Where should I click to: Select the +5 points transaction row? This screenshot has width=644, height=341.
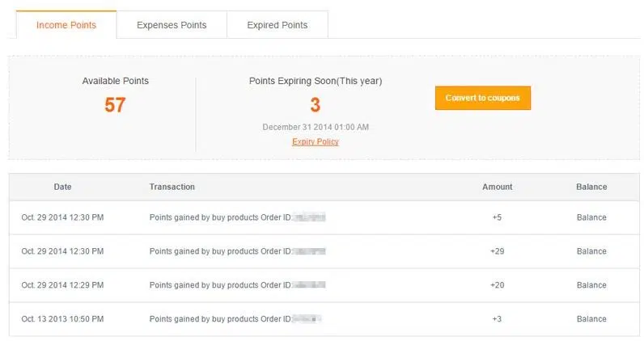click(x=324, y=217)
